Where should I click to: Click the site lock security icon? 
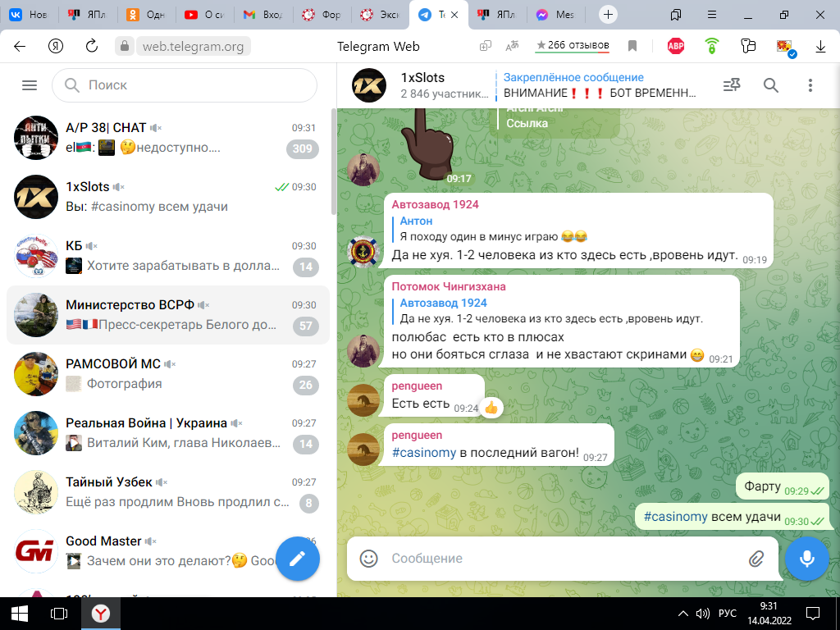(x=125, y=46)
